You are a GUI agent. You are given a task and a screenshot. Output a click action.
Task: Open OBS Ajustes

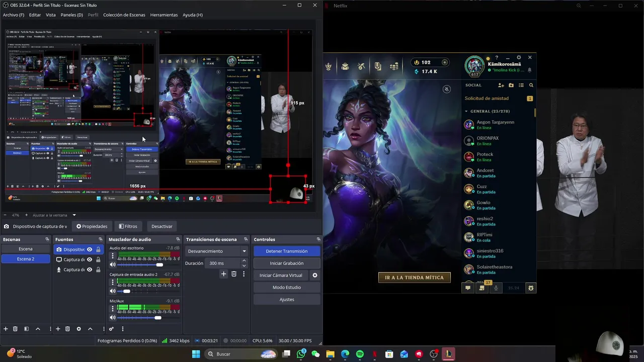287,299
